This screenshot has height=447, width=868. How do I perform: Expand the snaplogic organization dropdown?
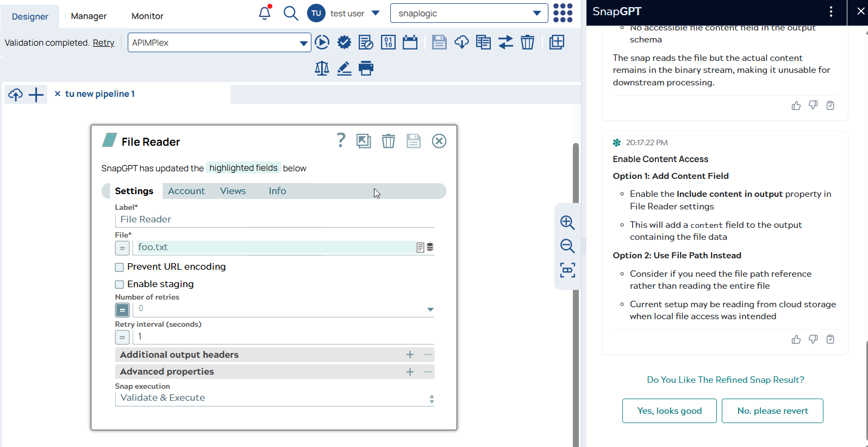click(x=536, y=14)
